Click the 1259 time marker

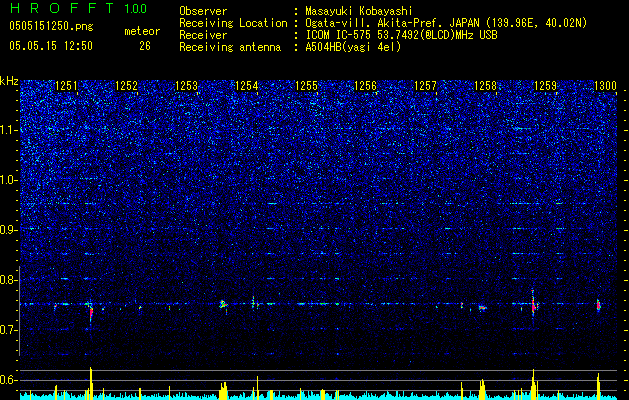tap(546, 86)
